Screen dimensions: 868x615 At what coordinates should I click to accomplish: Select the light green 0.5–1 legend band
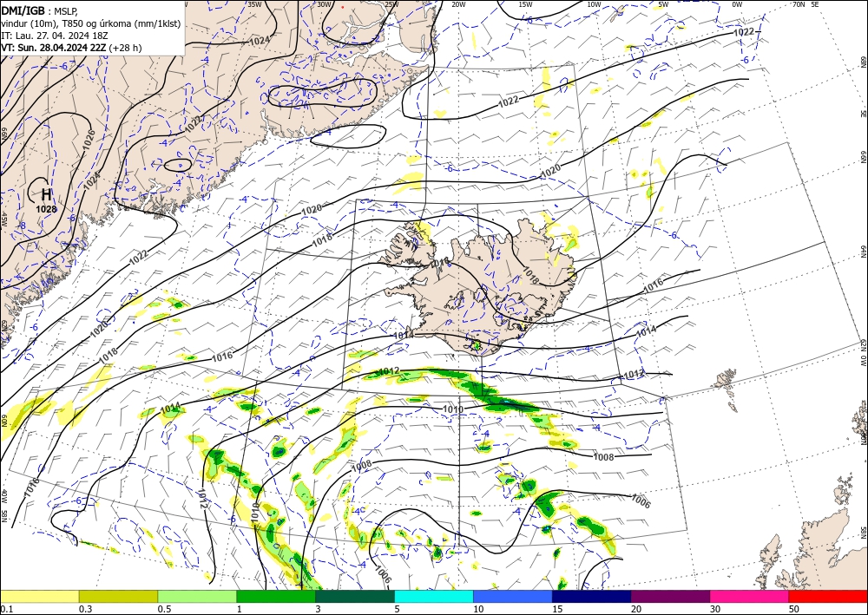pos(197,596)
